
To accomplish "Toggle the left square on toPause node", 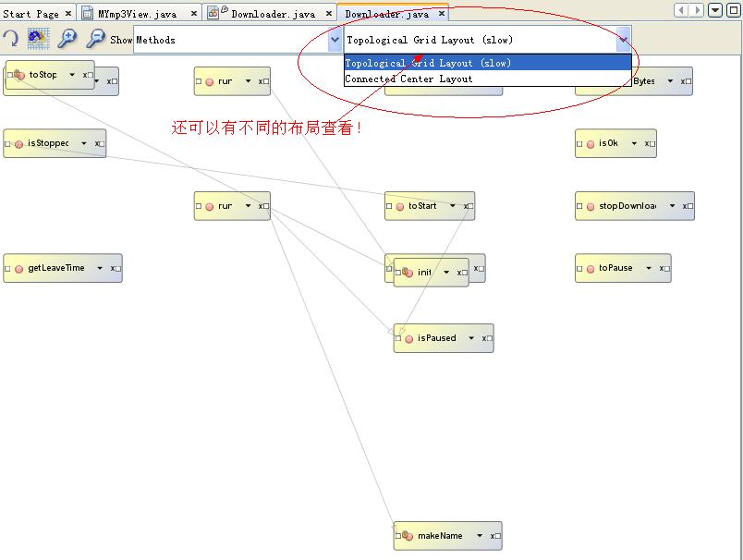I will point(579,269).
